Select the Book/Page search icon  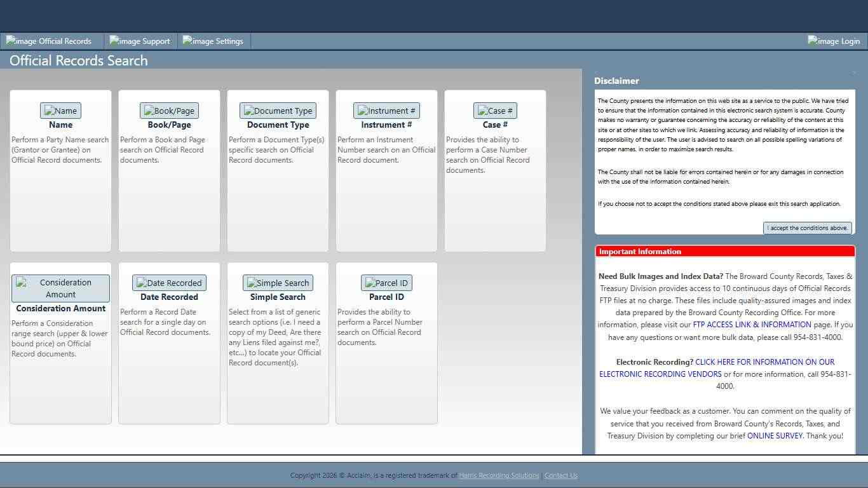click(169, 111)
